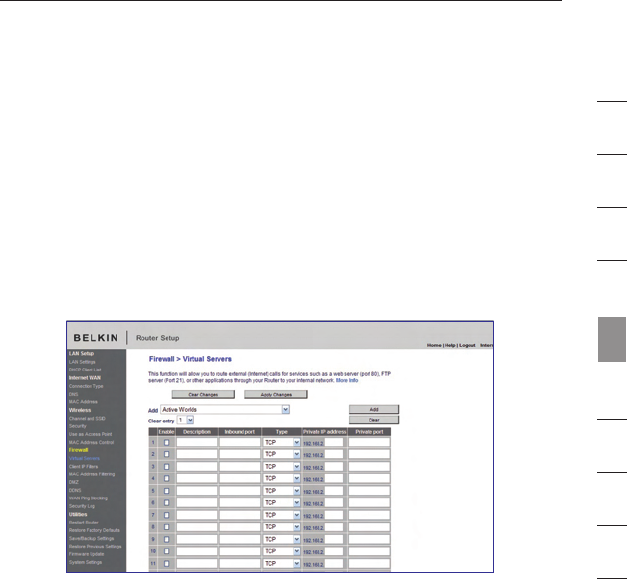This screenshot has width=627, height=579.
Task: Open the DMZ page in sidebar
Action: coord(74,482)
